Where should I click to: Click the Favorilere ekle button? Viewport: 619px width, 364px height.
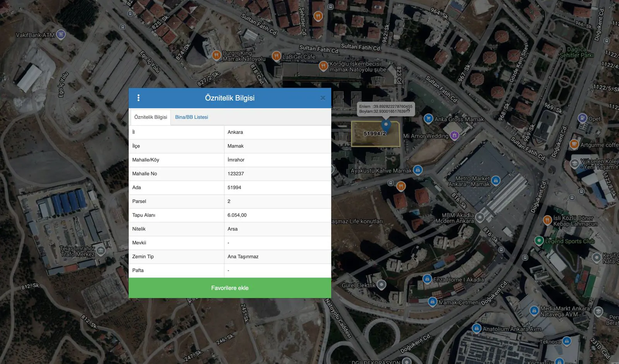[230, 288]
